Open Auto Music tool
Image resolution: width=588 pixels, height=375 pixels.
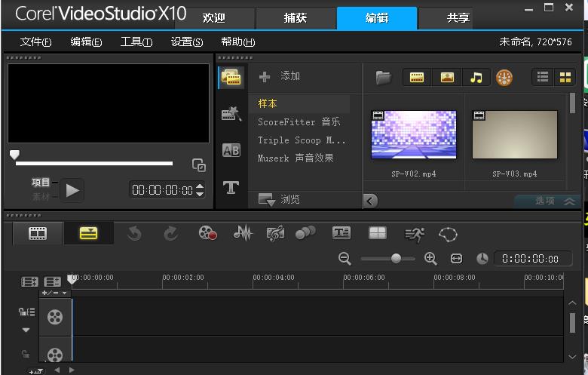(x=275, y=233)
